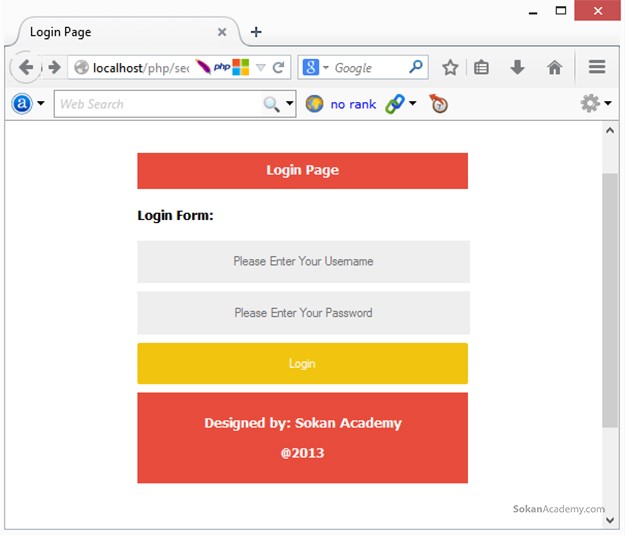The width and height of the screenshot is (625, 535).
Task: Click the red Login Page header
Action: coord(303,171)
